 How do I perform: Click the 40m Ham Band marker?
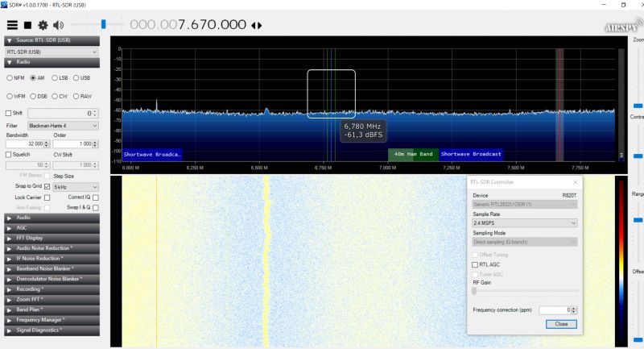point(413,154)
